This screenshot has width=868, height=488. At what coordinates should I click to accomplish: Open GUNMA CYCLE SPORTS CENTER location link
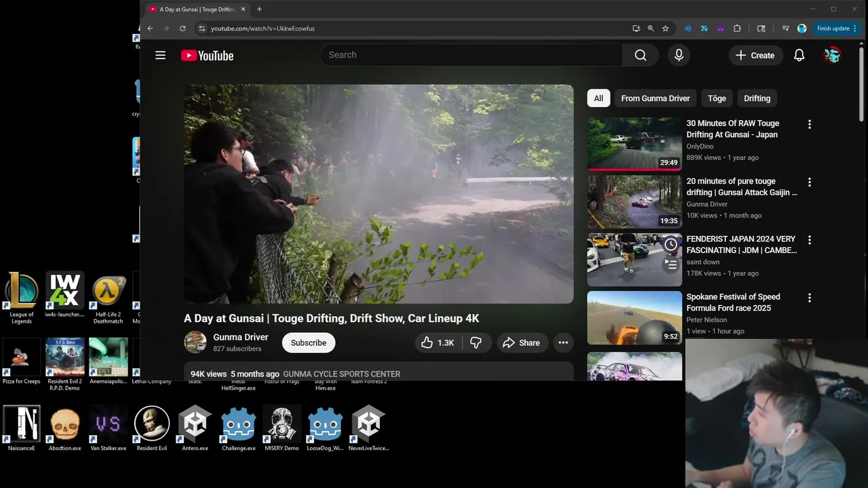tap(342, 374)
